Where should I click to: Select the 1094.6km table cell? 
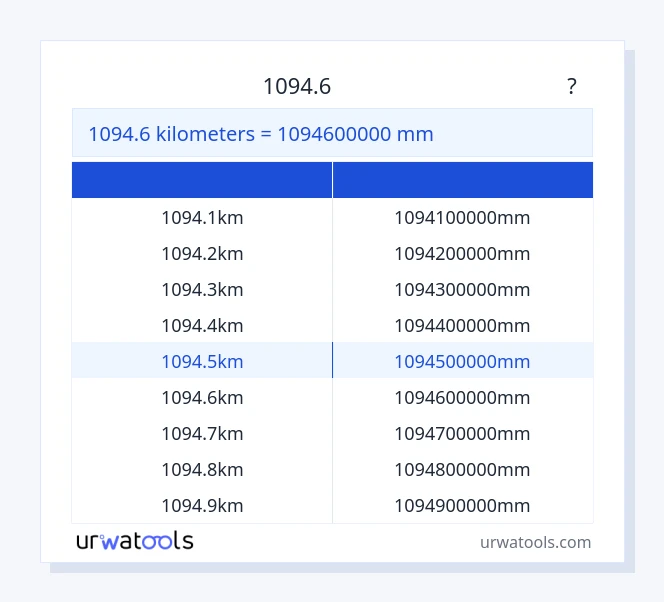pyautogui.click(x=202, y=397)
